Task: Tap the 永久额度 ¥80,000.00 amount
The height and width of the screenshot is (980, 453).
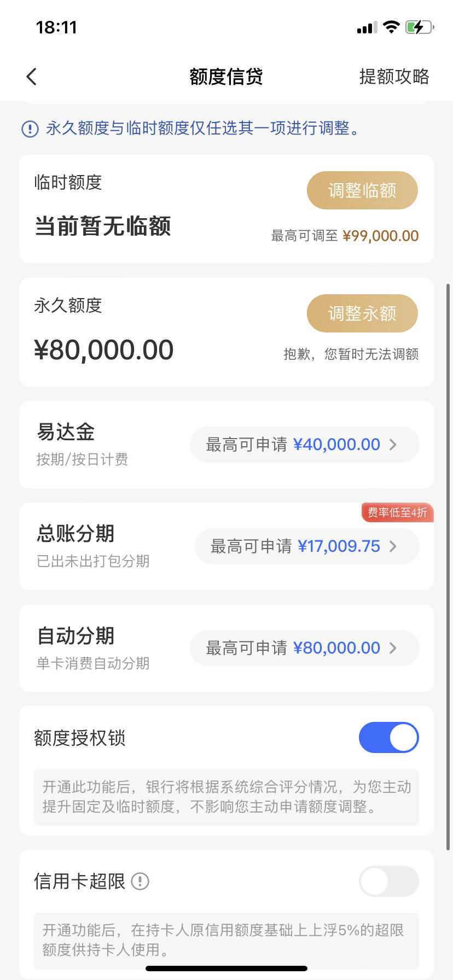Action: pyautogui.click(x=104, y=350)
